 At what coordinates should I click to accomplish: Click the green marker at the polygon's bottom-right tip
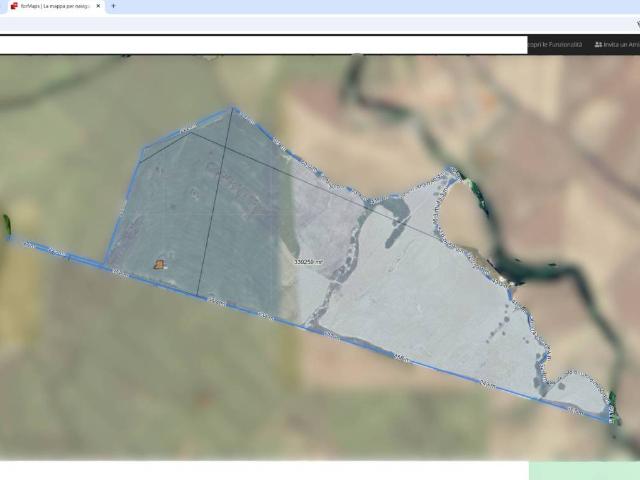612,399
